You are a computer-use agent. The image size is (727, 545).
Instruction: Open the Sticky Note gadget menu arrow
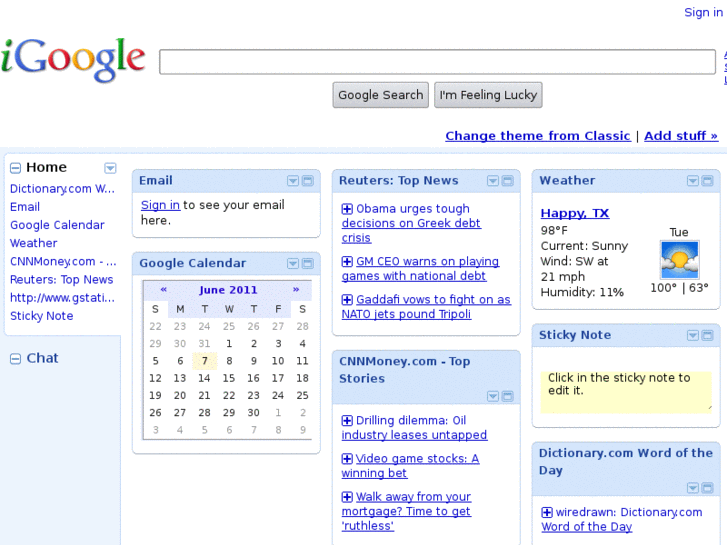tap(693, 335)
